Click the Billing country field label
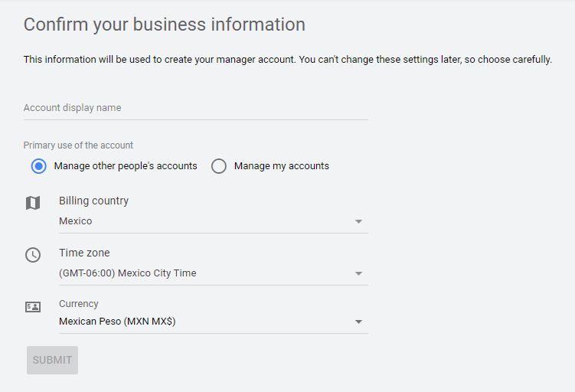575x392 pixels. [x=93, y=201]
